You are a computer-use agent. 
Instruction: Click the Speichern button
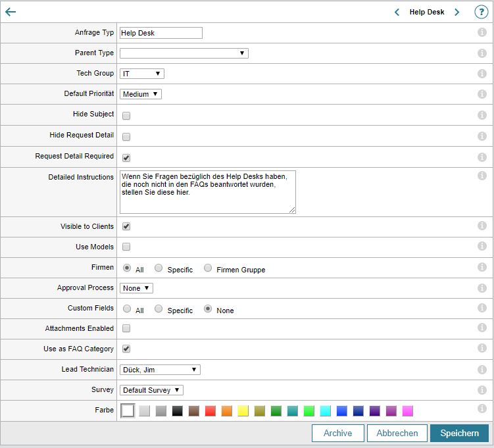point(459,433)
